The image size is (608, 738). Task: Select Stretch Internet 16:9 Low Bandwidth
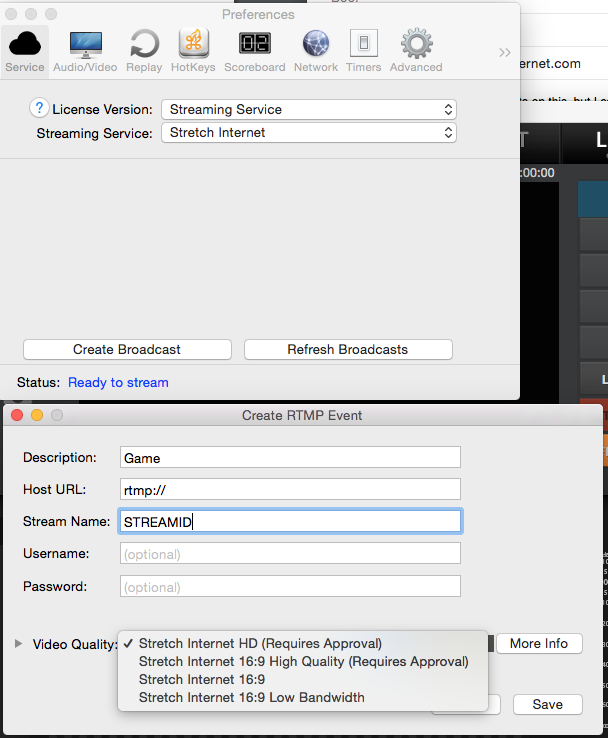coord(251,697)
